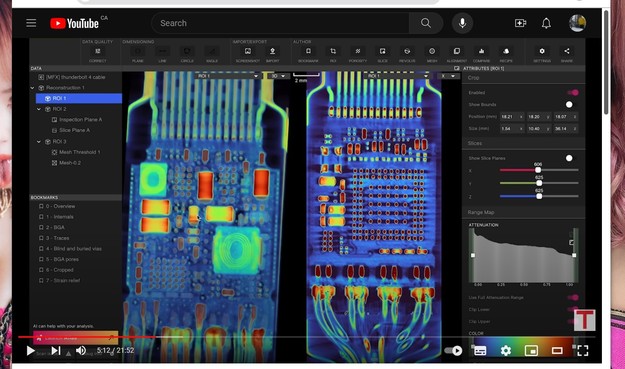The height and width of the screenshot is (369, 625).
Task: Click the Size y value field 10.40
Action: click(x=539, y=129)
